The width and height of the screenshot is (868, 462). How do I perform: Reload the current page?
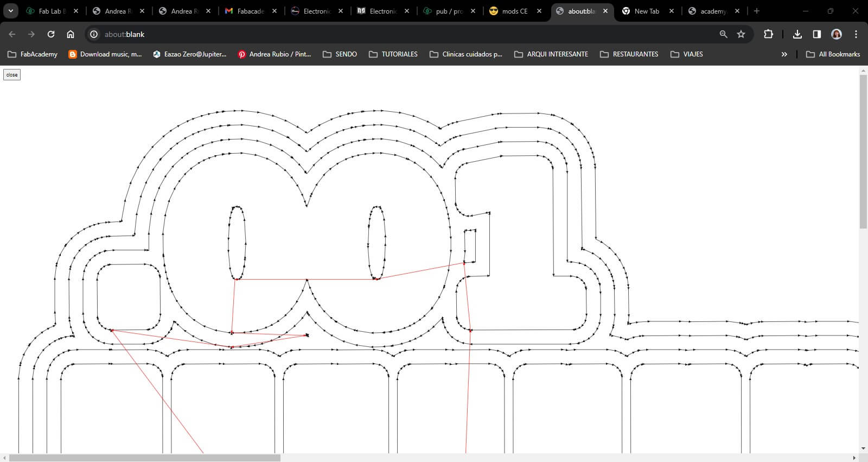[x=51, y=34]
